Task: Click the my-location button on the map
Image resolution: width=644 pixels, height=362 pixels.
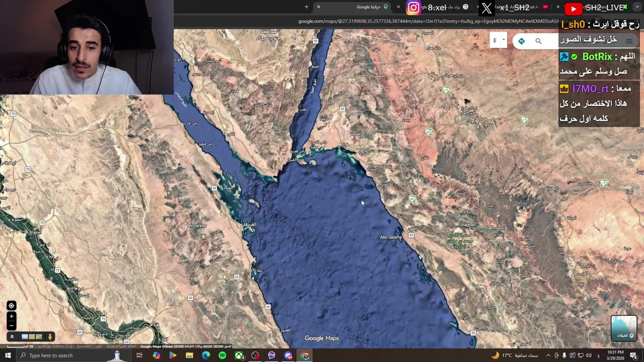Action: point(11,306)
